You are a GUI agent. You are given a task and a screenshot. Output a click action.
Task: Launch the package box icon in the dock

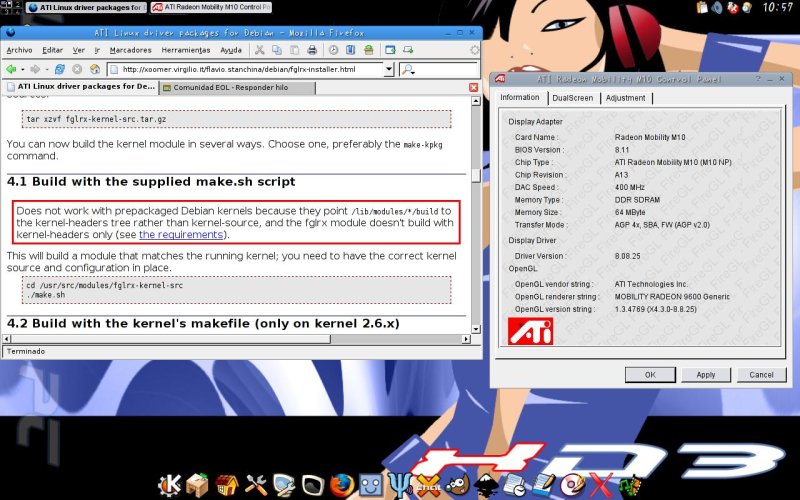pos(197,485)
